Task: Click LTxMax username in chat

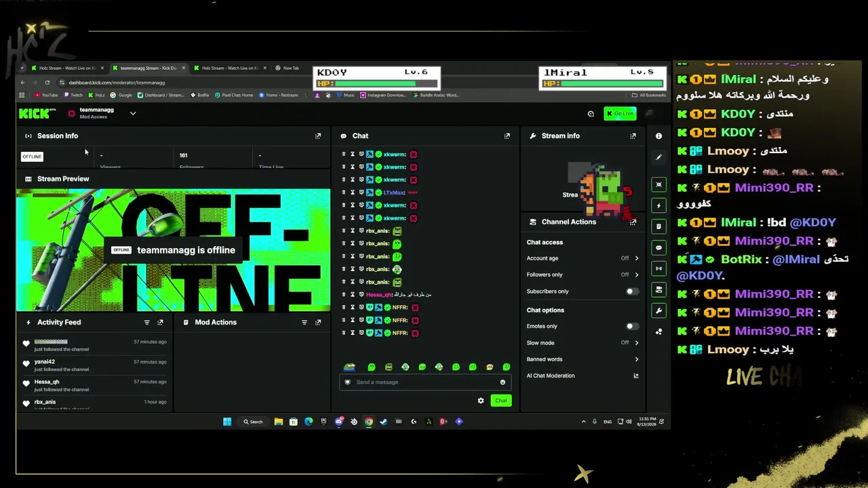Action: pos(394,192)
